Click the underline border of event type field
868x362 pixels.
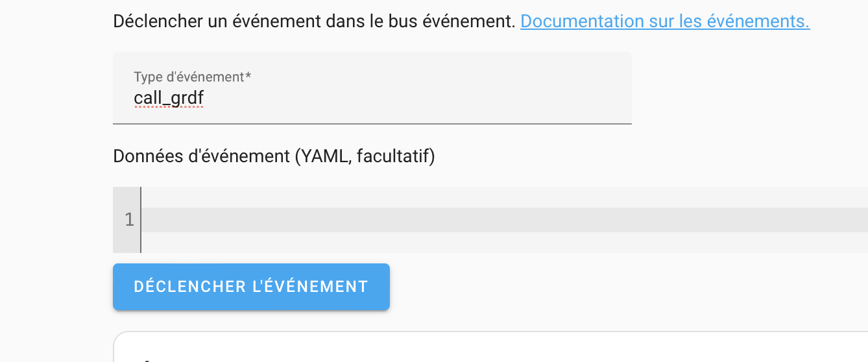[372, 123]
